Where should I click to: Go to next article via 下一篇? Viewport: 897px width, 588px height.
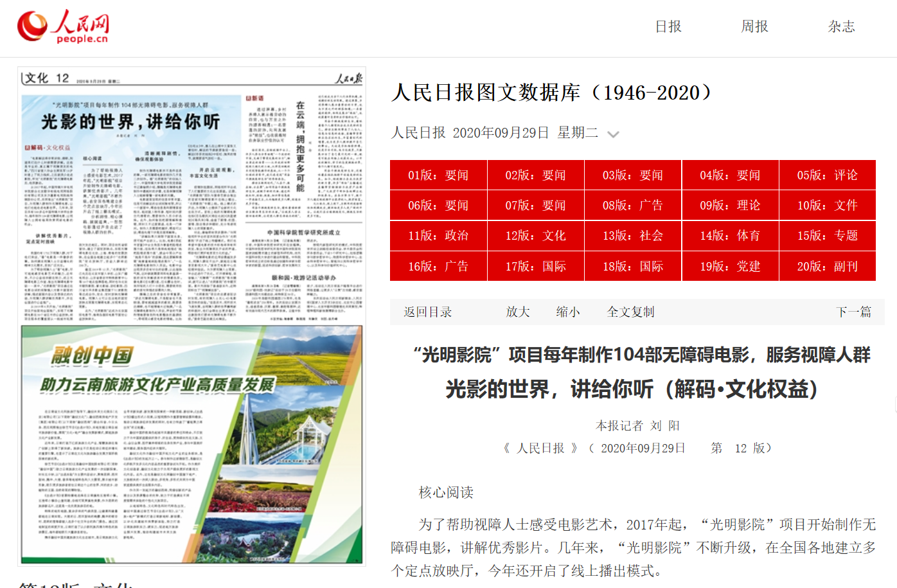click(x=853, y=312)
